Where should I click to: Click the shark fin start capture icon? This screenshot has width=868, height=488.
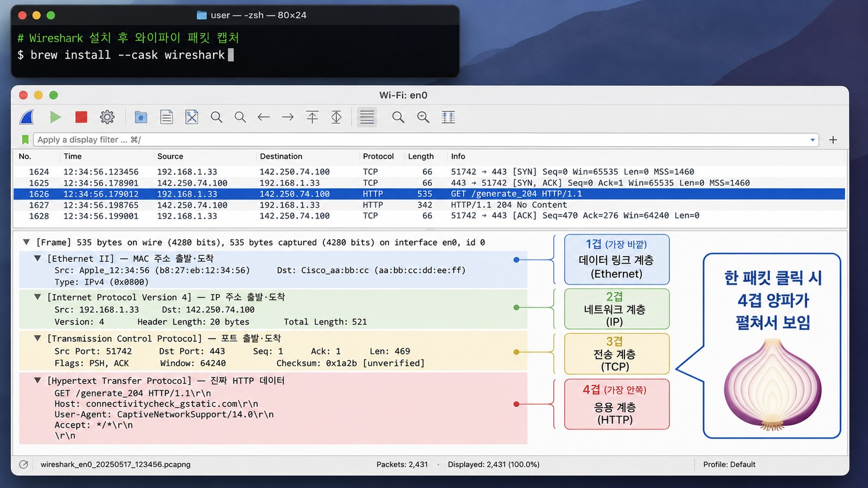coord(27,117)
